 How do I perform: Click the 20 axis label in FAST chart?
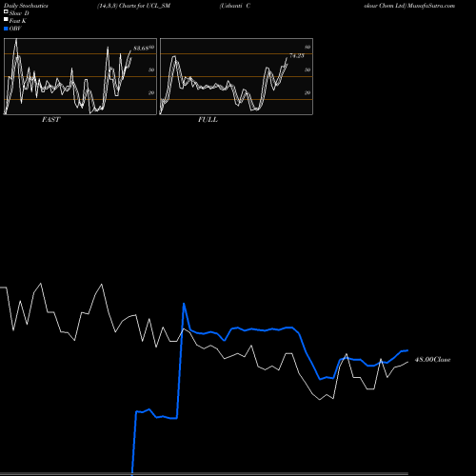(x=151, y=92)
